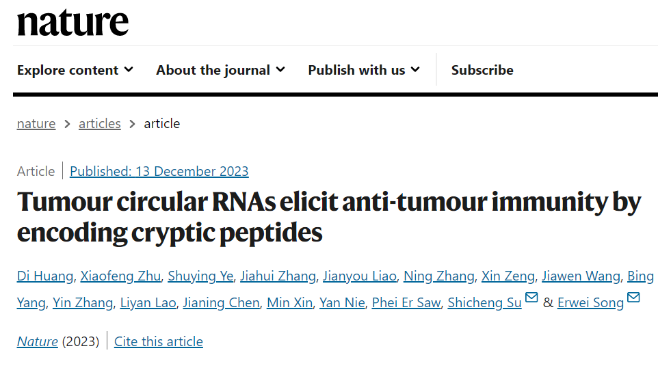Click the nature journal logo
665x371 pixels.
point(73,22)
